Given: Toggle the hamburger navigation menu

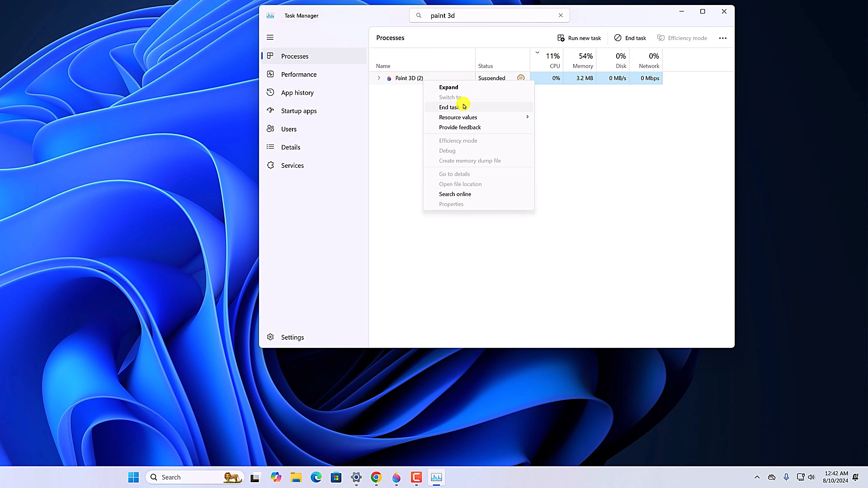Looking at the screenshot, I should (270, 38).
